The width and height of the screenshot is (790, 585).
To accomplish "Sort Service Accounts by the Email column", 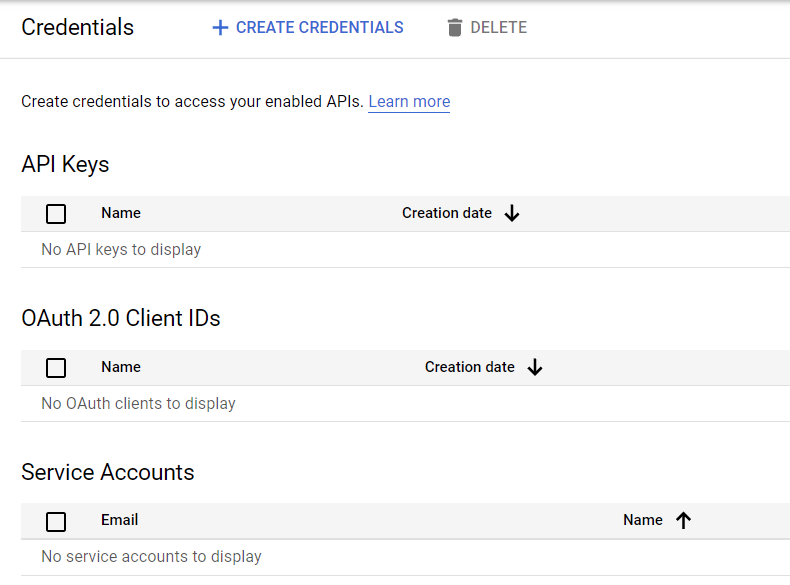I will [x=119, y=520].
